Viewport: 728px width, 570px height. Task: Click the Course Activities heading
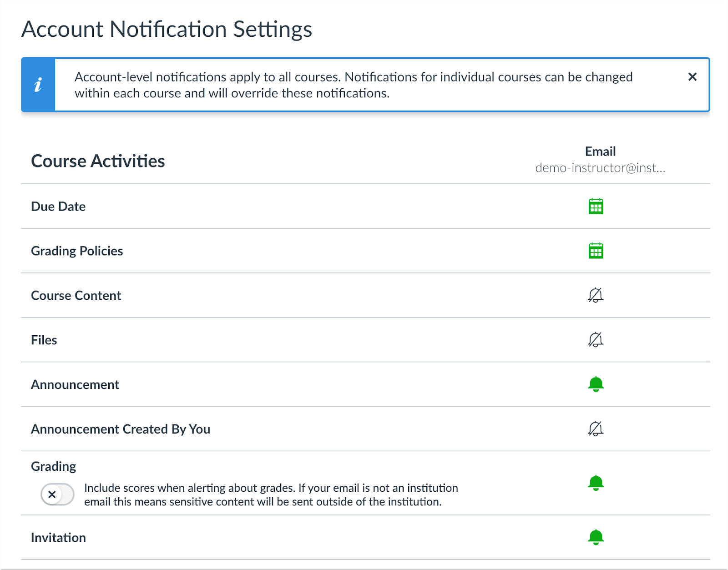(x=98, y=161)
